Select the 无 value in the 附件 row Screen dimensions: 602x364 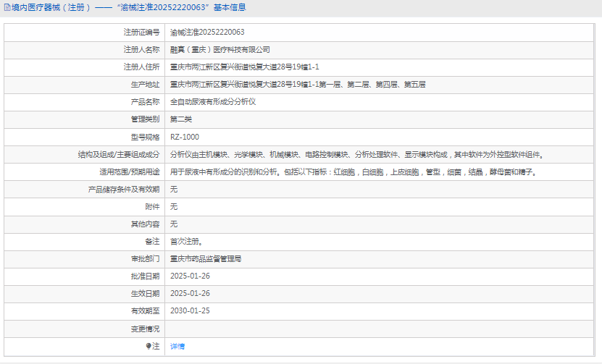(174, 207)
